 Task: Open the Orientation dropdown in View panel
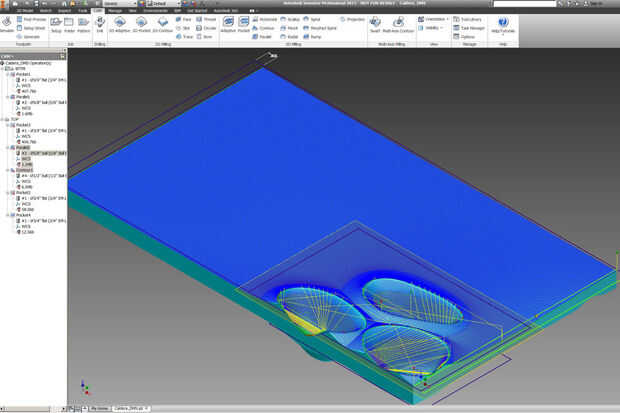pyautogui.click(x=434, y=19)
